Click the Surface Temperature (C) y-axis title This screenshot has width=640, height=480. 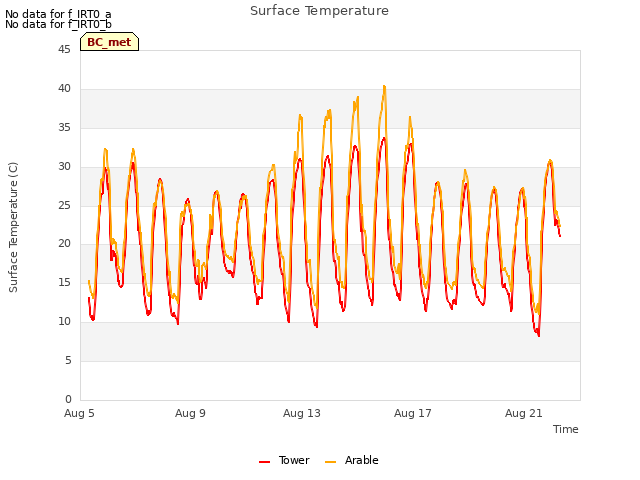pos(13,227)
